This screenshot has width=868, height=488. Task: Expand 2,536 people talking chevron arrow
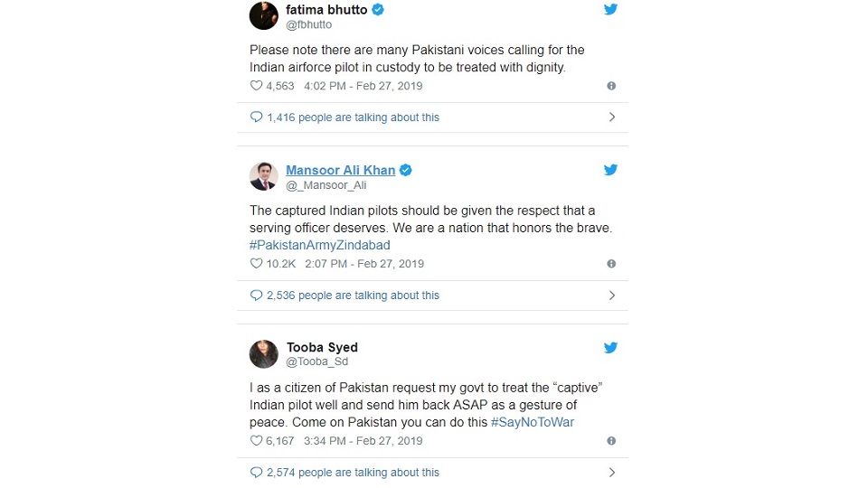coord(611,295)
